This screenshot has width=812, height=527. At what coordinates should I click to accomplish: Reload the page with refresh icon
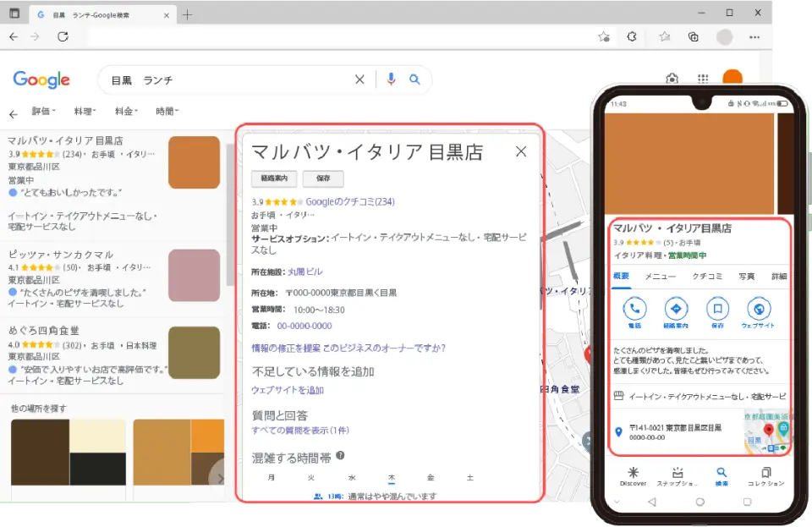point(63,36)
